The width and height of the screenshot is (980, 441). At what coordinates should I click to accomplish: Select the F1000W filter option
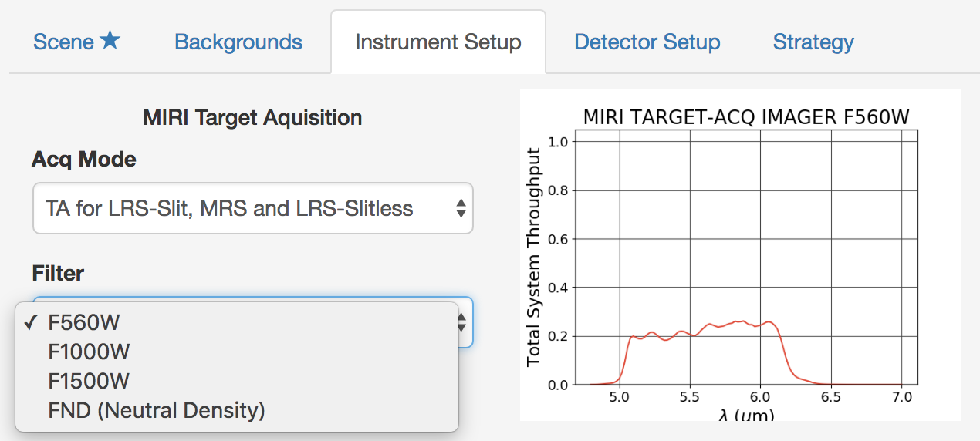click(x=89, y=352)
